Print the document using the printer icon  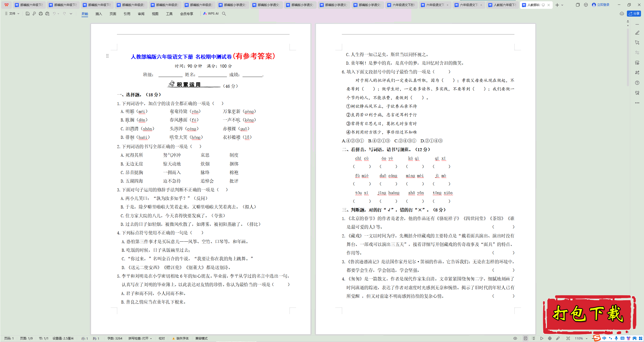(x=41, y=14)
